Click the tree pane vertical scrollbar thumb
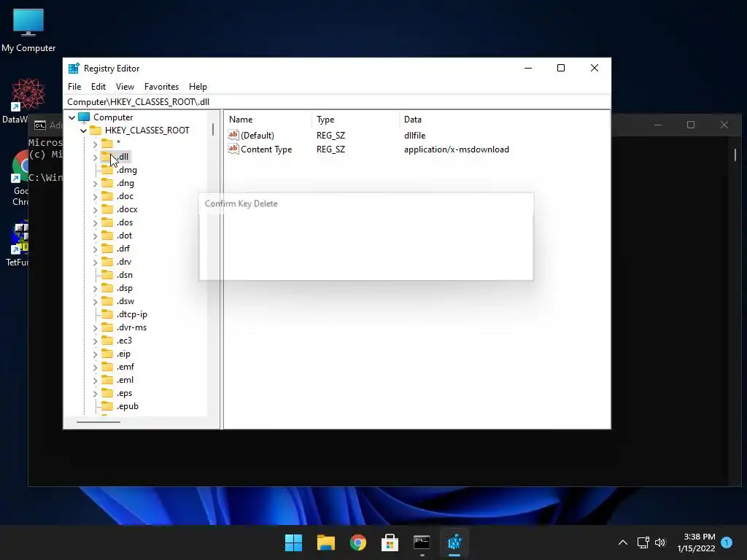This screenshot has width=747, height=560. [212, 130]
